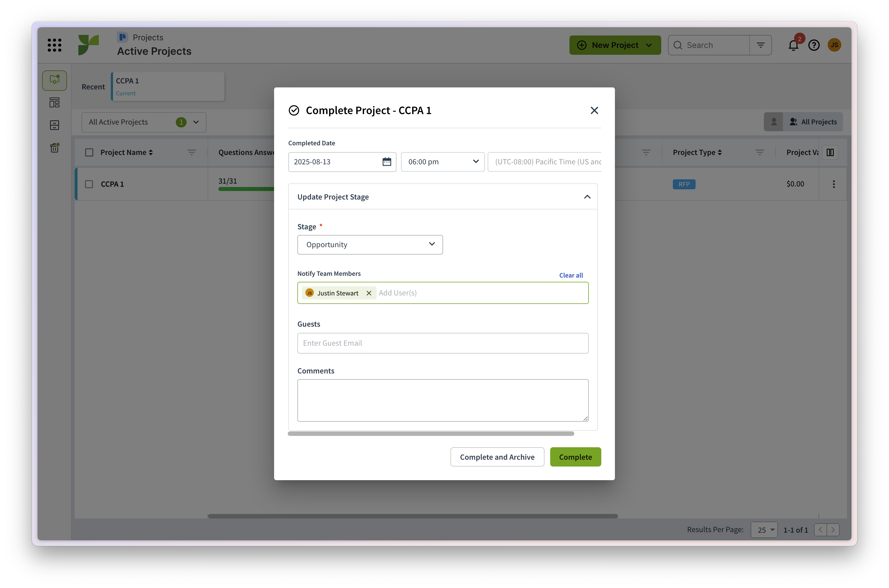Click the dialog's horizontal scrollbar

coord(431,434)
